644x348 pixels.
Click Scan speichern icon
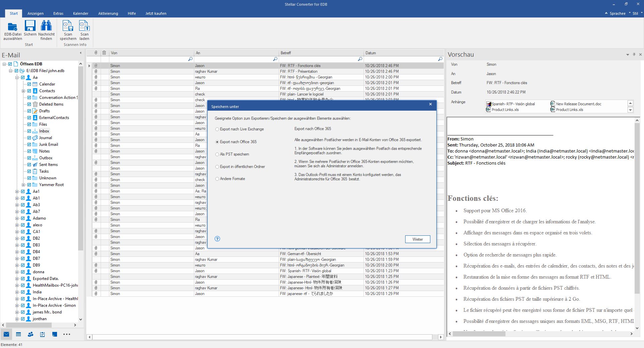click(68, 30)
